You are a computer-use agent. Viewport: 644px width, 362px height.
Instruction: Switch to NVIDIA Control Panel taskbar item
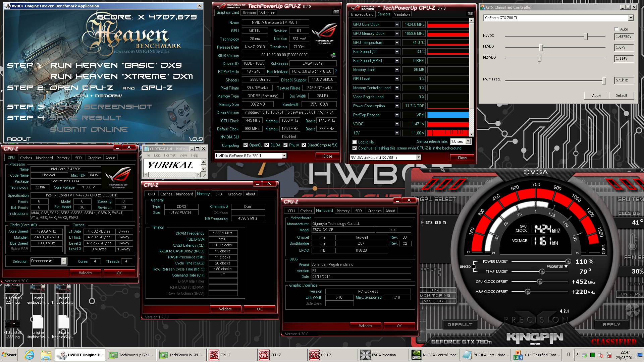tap(434, 355)
